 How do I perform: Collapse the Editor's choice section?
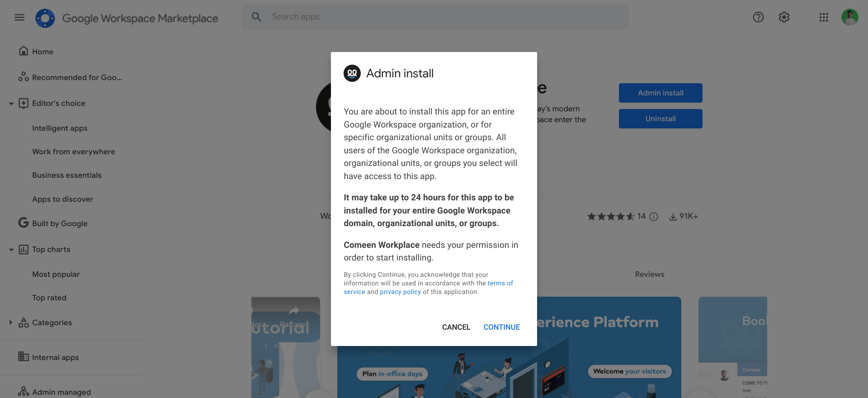(11, 104)
